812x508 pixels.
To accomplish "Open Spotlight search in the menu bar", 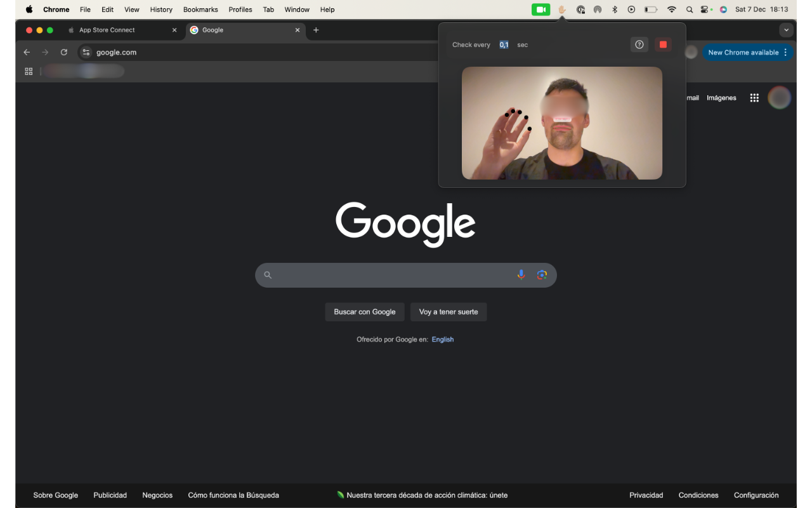I will point(690,10).
